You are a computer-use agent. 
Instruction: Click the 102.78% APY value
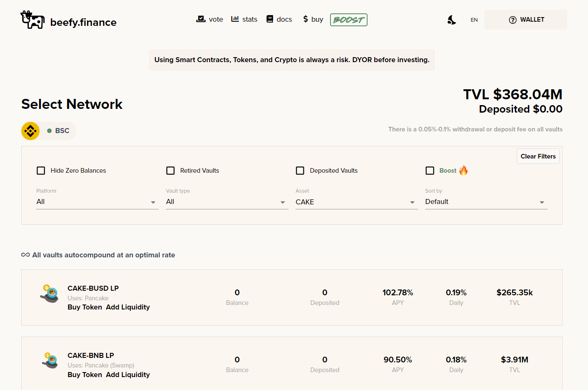(x=398, y=292)
